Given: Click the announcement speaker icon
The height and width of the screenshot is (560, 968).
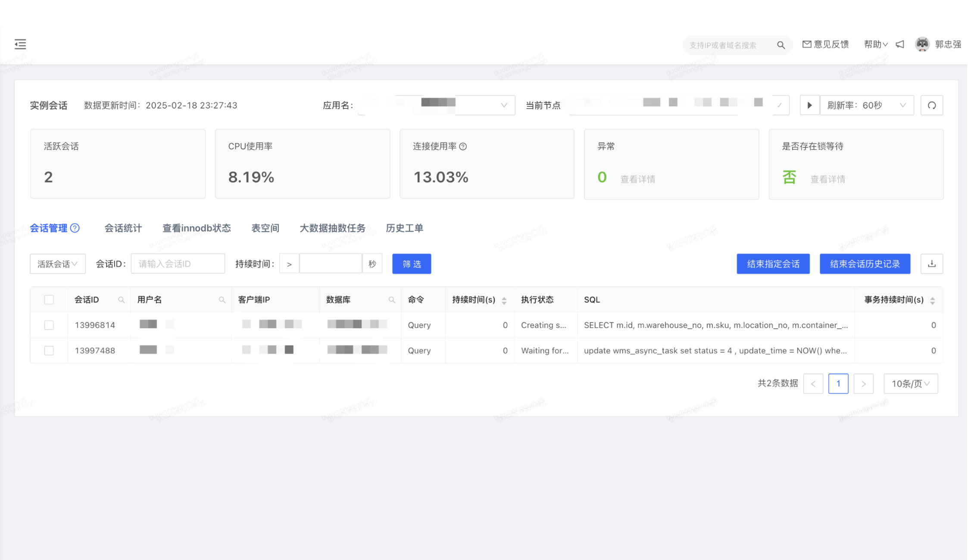Looking at the screenshot, I should tap(899, 44).
